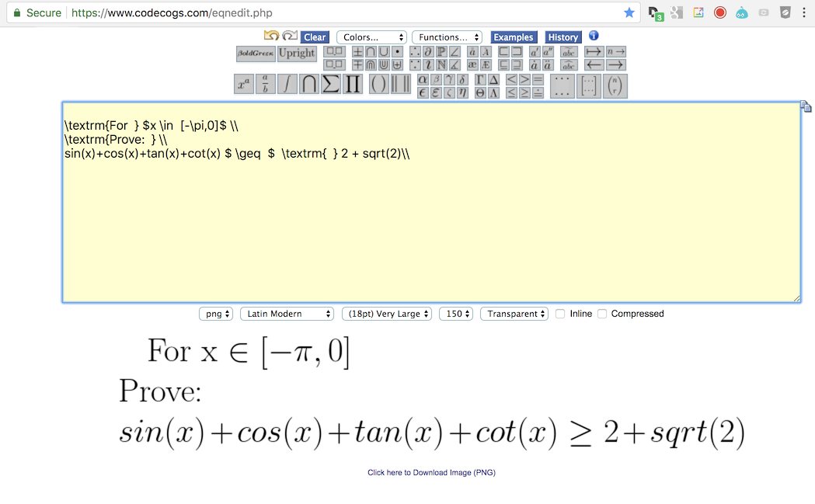
Task: Open the History menu
Action: pos(563,37)
